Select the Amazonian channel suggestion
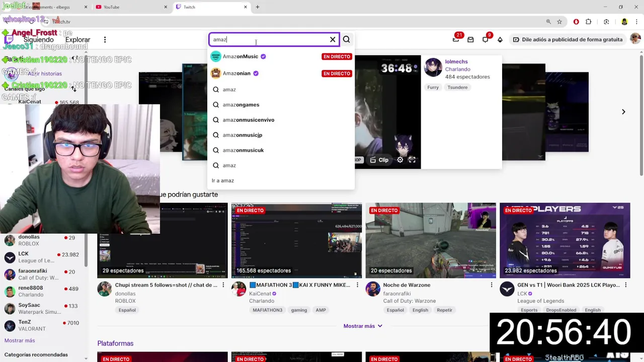644x362 pixels. (281, 73)
